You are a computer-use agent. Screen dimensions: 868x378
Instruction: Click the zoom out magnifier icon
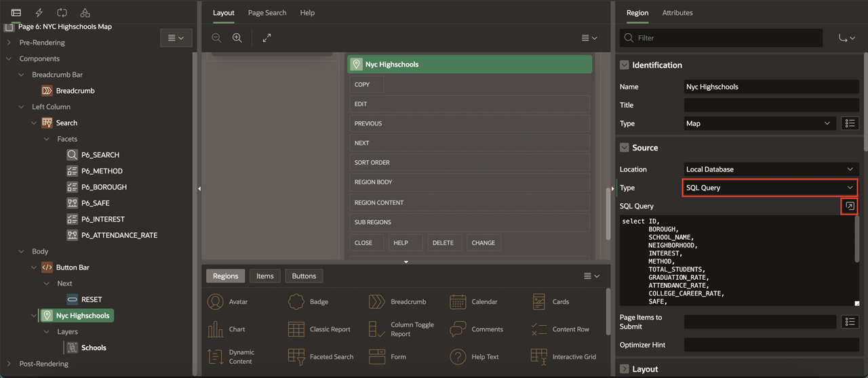(216, 38)
